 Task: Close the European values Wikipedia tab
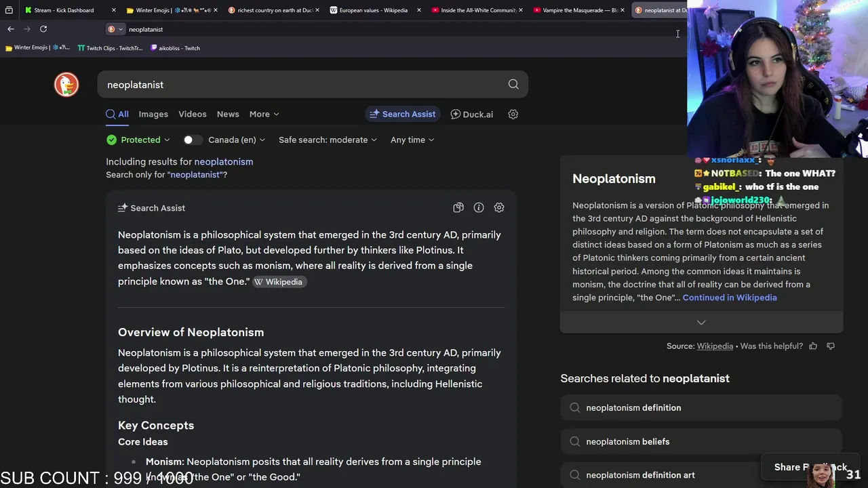(419, 10)
